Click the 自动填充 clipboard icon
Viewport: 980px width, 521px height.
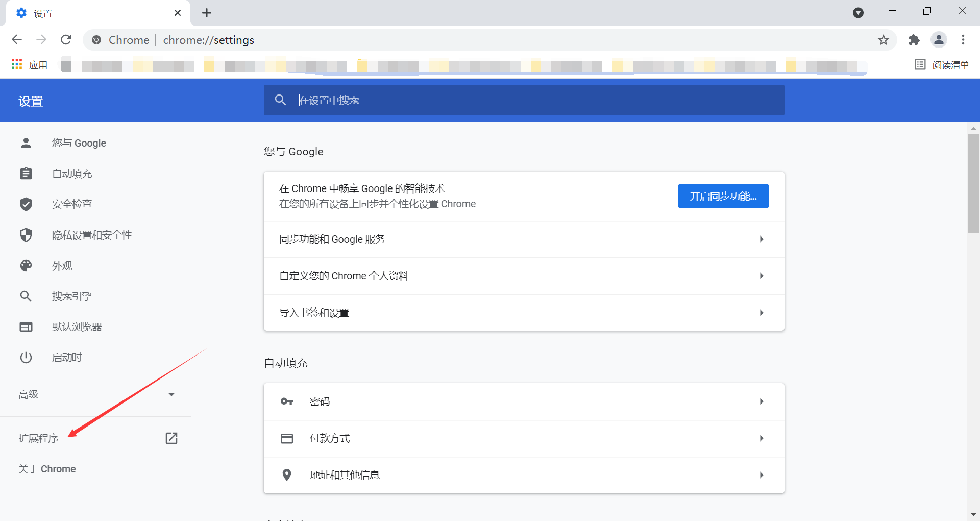tap(26, 174)
